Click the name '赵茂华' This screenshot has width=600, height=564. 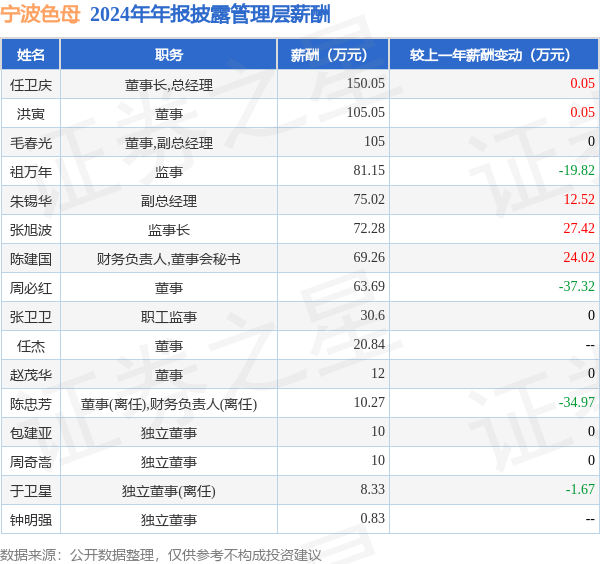pyautogui.click(x=31, y=375)
